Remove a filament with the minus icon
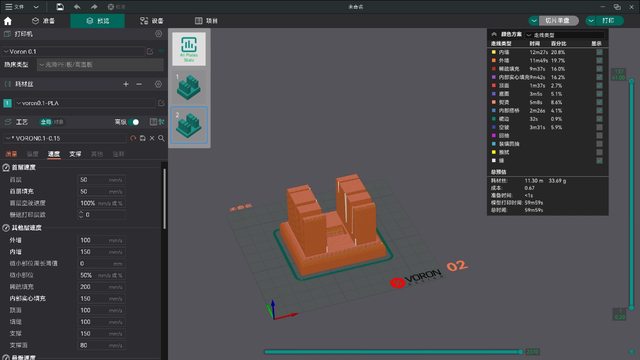The image size is (640, 360). [139, 84]
